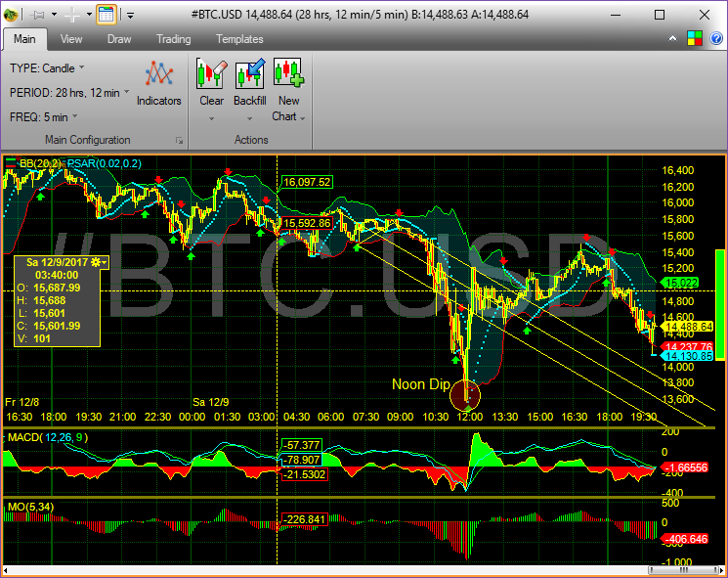Open the pin icon dropdown arrow
Image resolution: width=728 pixels, height=578 pixels.
[x=54, y=15]
